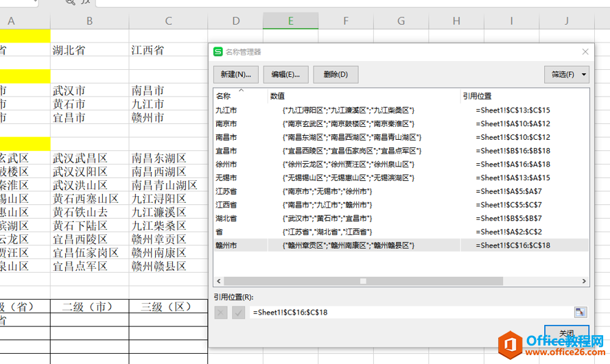Click the range selector collapse icon
This screenshot has width=610, height=364.
tap(580, 312)
